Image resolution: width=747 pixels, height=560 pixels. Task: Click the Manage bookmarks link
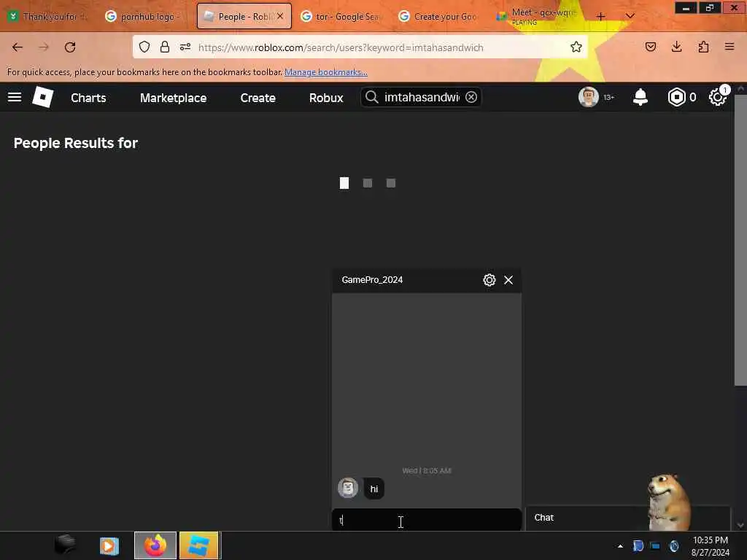click(x=326, y=72)
